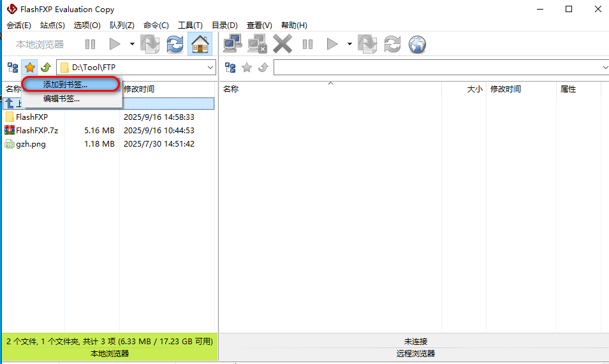Click the local pane pause queue icon
The image size is (609, 364).
[90, 44]
